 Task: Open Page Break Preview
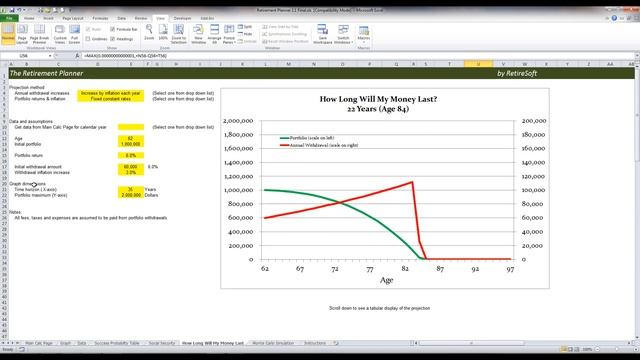pyautogui.click(x=40, y=33)
